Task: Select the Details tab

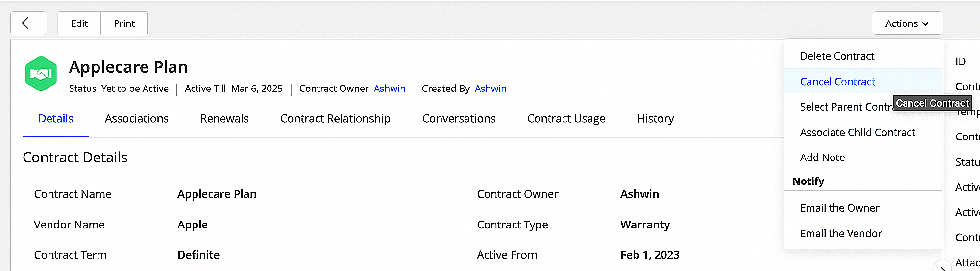Action: click(56, 119)
